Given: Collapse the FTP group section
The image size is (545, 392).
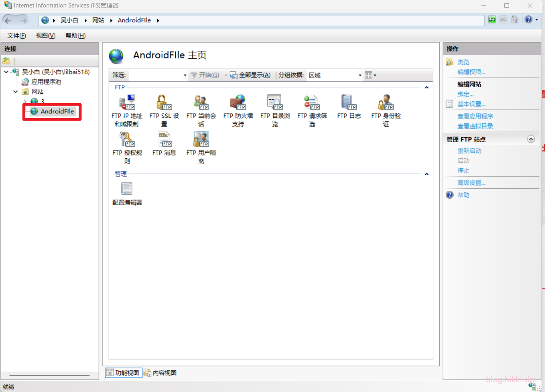Looking at the screenshot, I should pyautogui.click(x=427, y=87).
